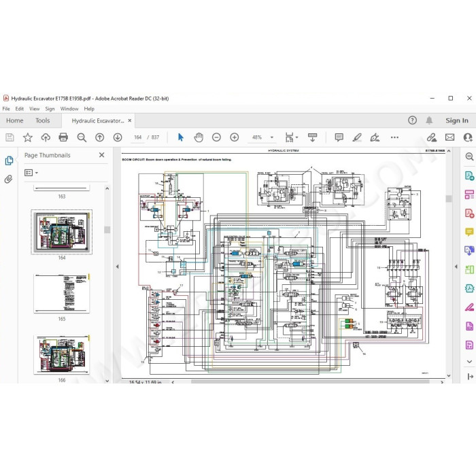Select the hand pan tool
The width and height of the screenshot is (476, 476).
(199, 137)
